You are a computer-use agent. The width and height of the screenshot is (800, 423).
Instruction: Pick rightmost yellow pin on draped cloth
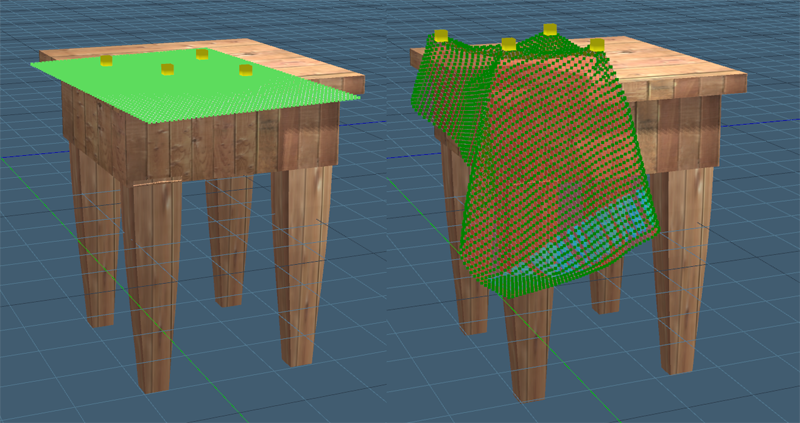[597, 45]
